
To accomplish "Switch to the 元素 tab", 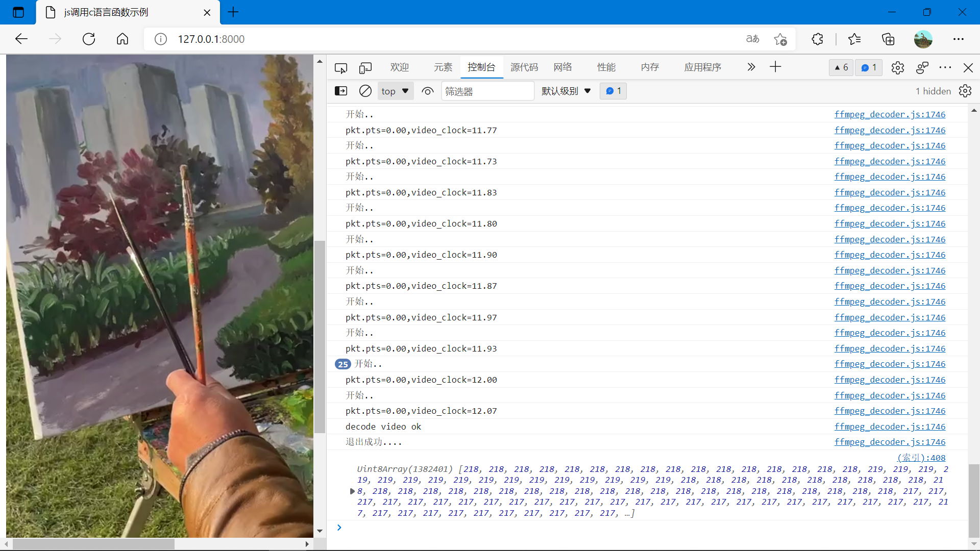I will click(x=443, y=67).
